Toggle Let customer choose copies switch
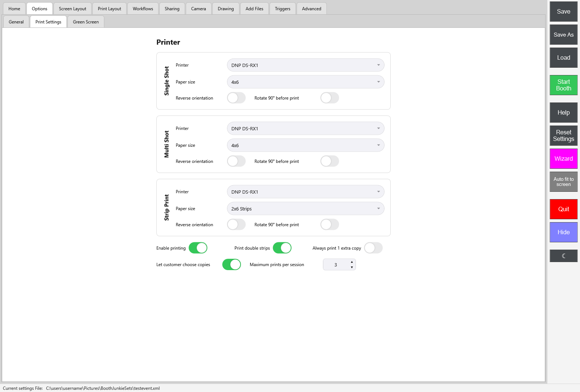580x392 pixels. click(x=232, y=264)
